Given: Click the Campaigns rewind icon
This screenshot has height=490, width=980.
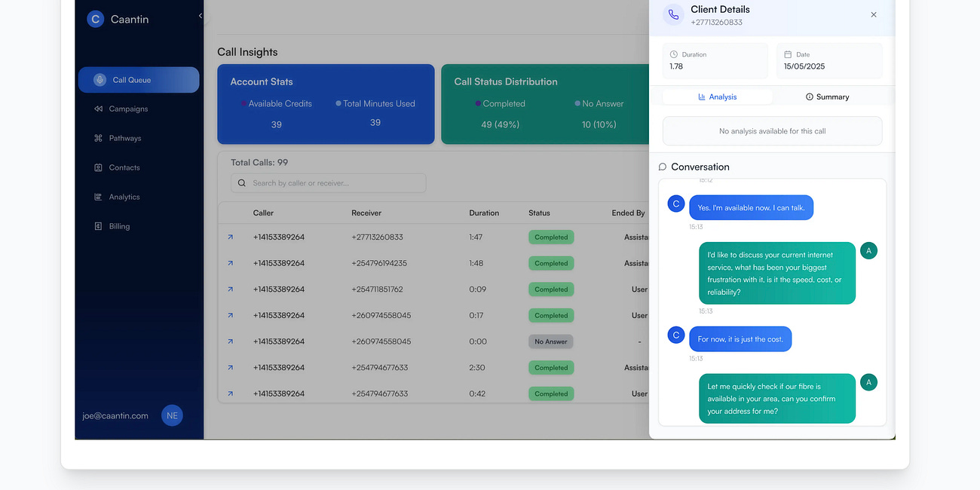Looking at the screenshot, I should click(x=98, y=109).
